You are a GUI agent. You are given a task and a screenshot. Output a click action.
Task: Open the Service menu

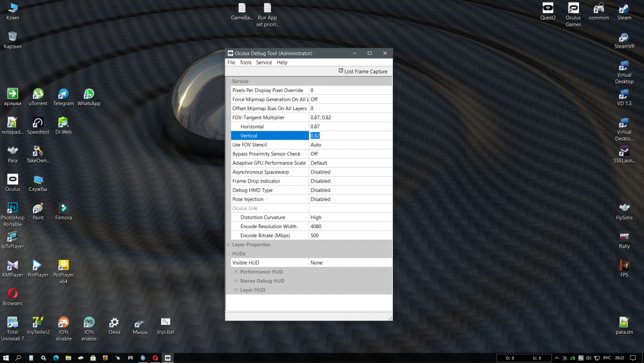coord(263,63)
